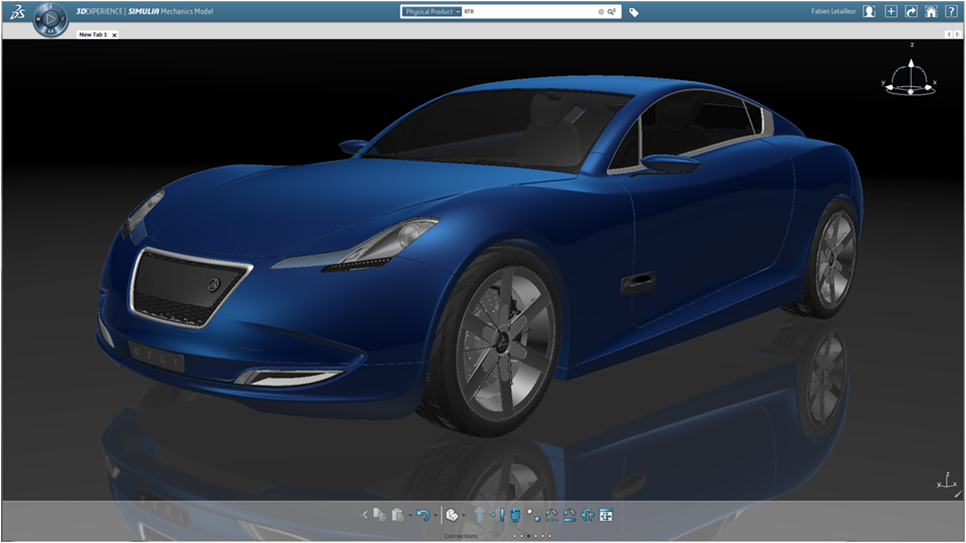Expand the 3D part icon dropdown arrow
This screenshot has height=543, width=966.
tap(464, 515)
